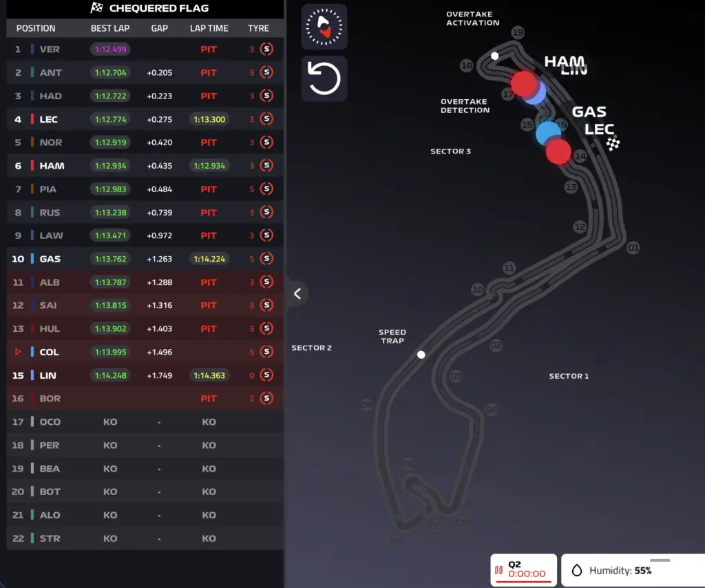Click the Humidity: 55% weather panel
Image resolution: width=705 pixels, height=588 pixels.
click(x=633, y=571)
